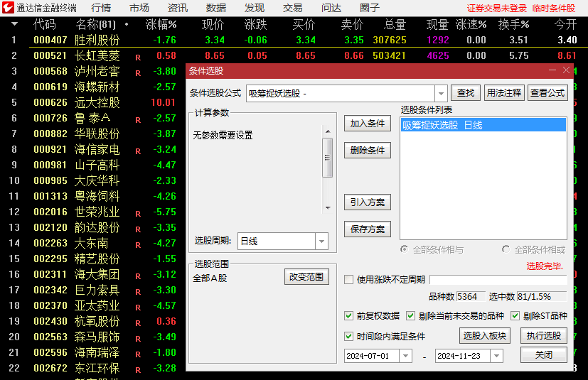This screenshot has height=380, width=588.
Task: Click the R marker beside 亚太药业
Action: pyautogui.click(x=138, y=308)
